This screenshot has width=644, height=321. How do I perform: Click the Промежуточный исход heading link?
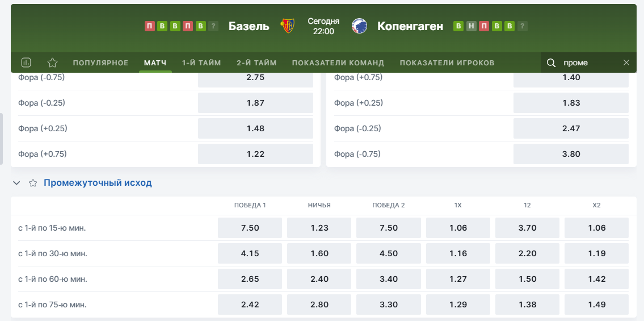tap(98, 183)
